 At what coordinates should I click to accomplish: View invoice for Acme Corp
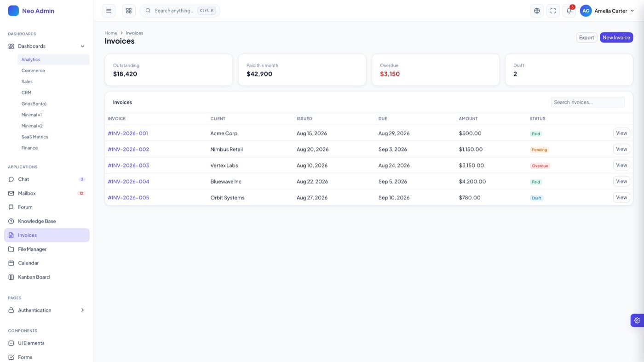tap(621, 133)
